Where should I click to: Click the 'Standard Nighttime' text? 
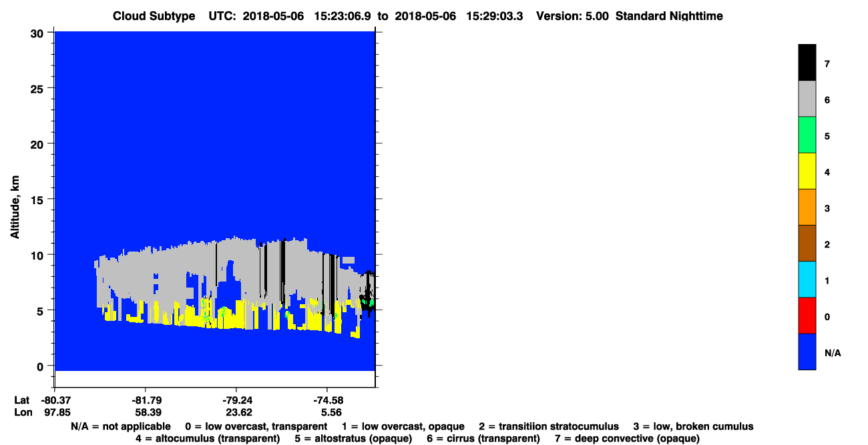click(670, 16)
